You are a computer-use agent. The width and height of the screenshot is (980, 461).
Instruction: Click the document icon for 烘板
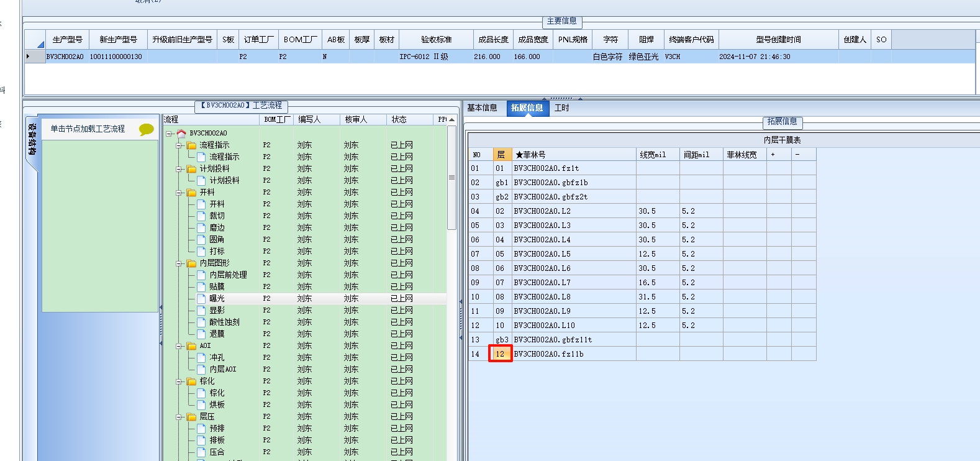coord(201,404)
